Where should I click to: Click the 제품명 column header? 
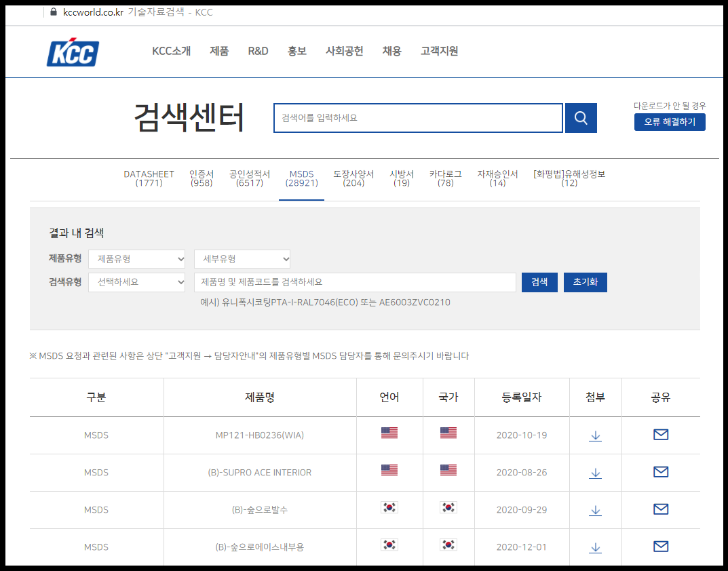tap(260, 397)
